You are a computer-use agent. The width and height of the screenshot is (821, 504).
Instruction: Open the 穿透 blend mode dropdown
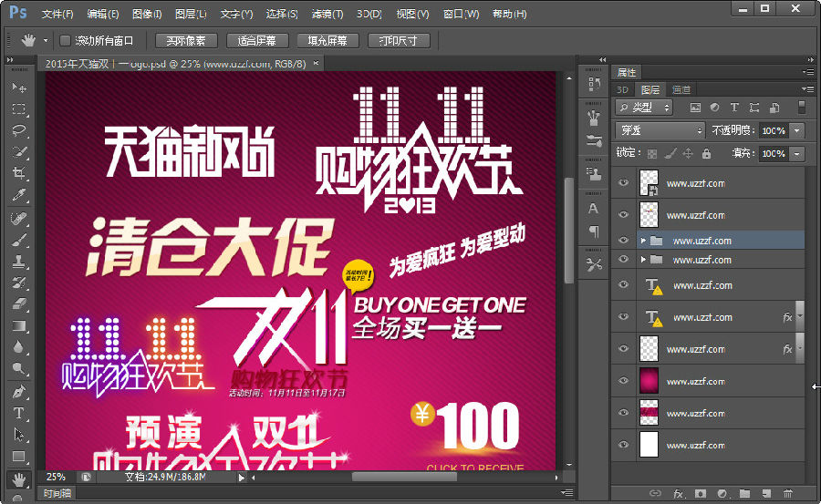tap(660, 129)
